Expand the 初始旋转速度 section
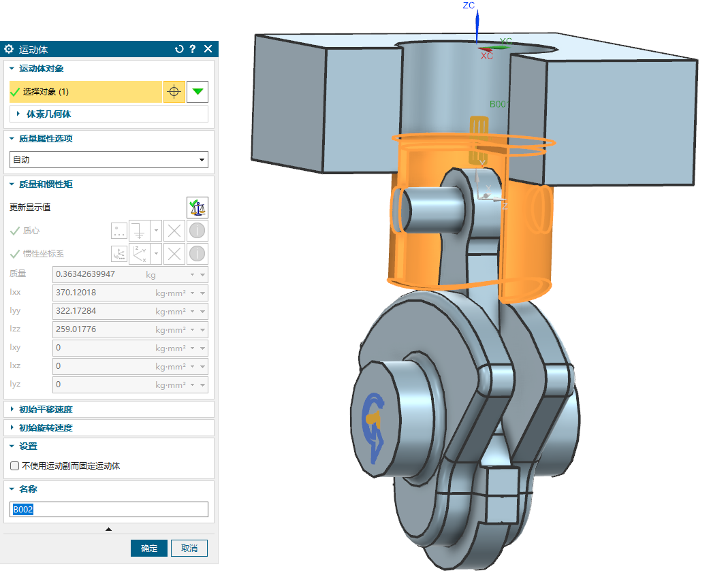The image size is (711, 588). click(45, 428)
